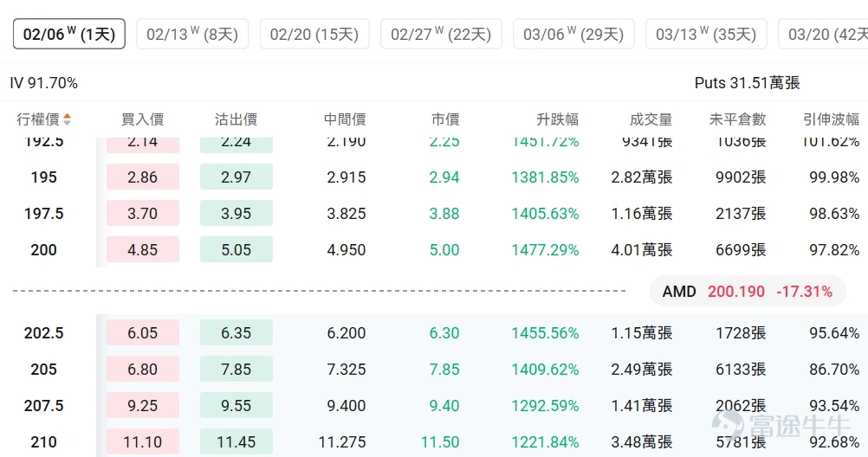This screenshot has width=868, height=457.
Task: Select strike price 205 row label
Action: 43,369
